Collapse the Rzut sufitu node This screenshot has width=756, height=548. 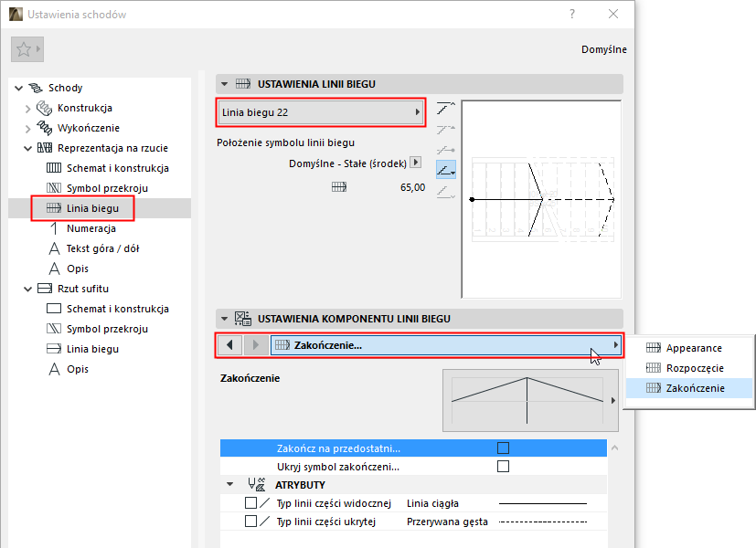point(28,289)
